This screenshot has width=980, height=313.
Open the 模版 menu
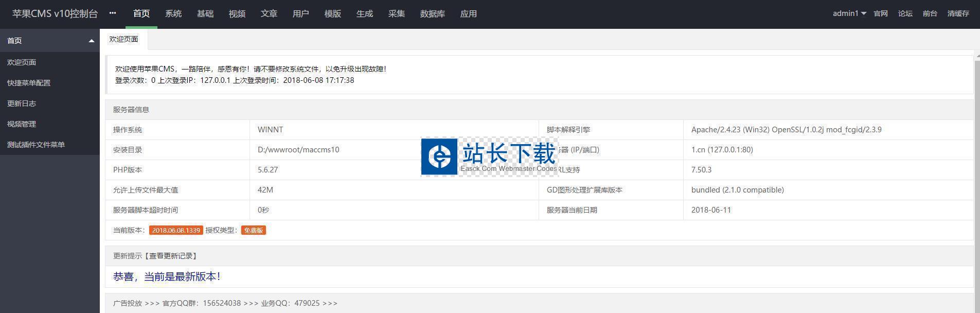(x=333, y=14)
